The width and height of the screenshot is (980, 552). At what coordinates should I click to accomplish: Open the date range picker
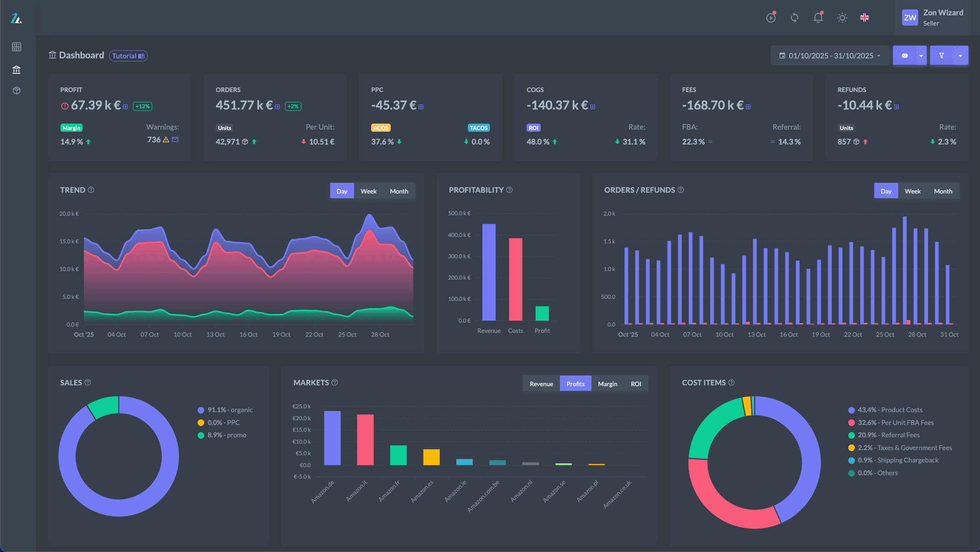coord(830,55)
